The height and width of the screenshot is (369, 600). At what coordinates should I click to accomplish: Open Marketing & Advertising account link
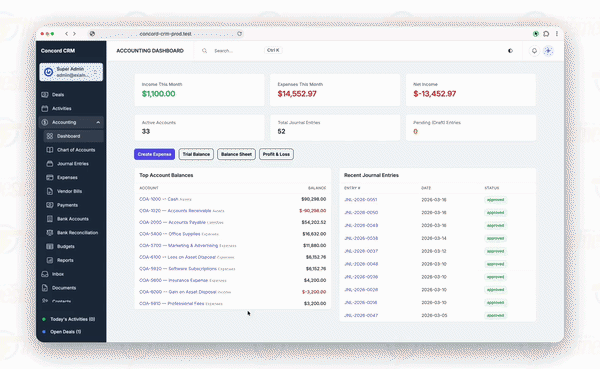click(178, 245)
